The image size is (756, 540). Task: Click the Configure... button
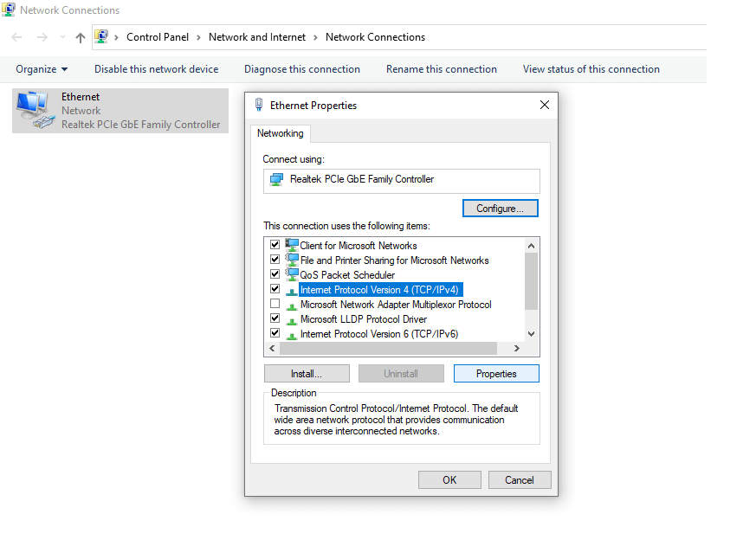point(500,209)
